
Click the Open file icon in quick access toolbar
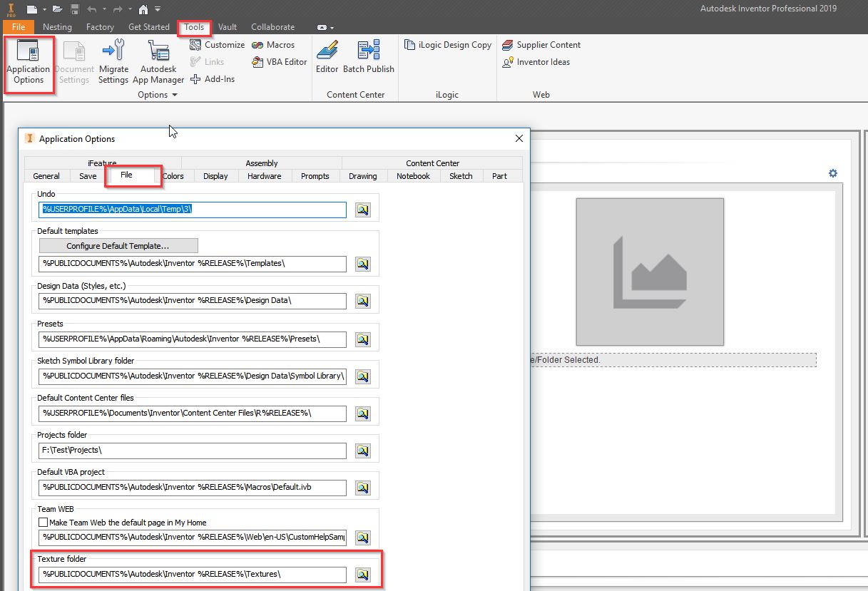pyautogui.click(x=57, y=9)
